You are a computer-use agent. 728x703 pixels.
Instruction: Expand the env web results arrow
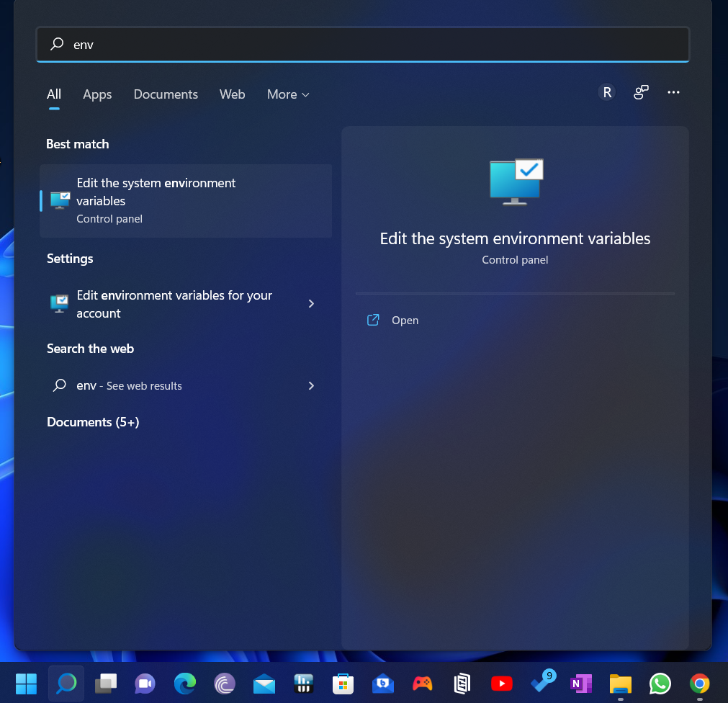coord(311,386)
